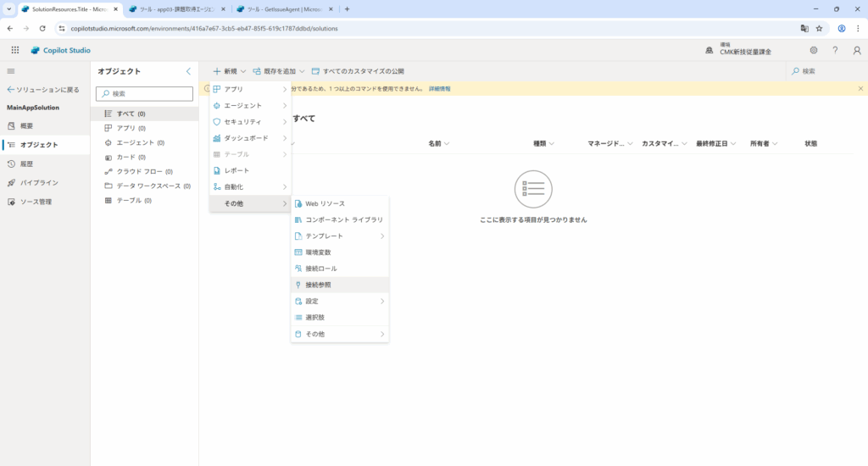868x466 pixels.
Task: Toggle the hamburger navigation menu icon
Action: coord(11,71)
